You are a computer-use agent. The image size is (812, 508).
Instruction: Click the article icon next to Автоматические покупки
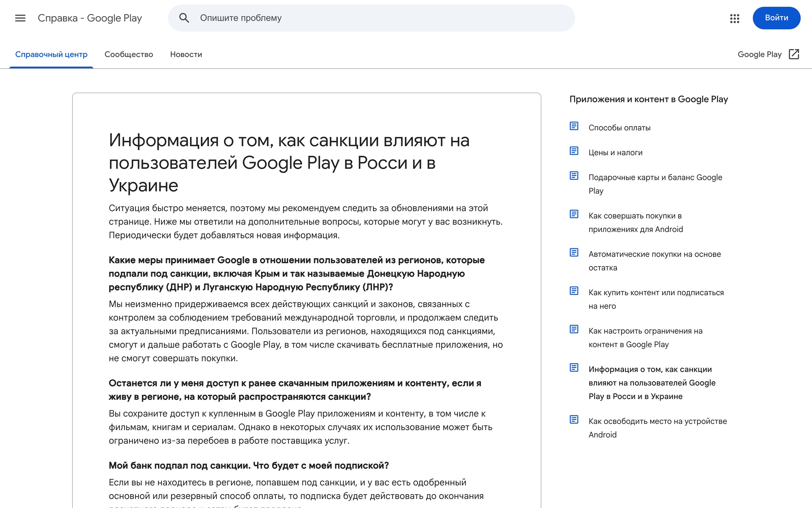coord(574,252)
